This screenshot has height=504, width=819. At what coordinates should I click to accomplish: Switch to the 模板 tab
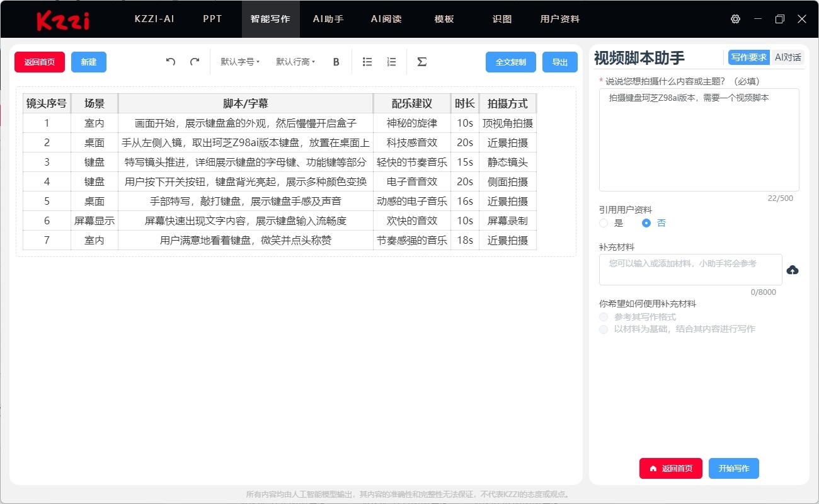[444, 19]
